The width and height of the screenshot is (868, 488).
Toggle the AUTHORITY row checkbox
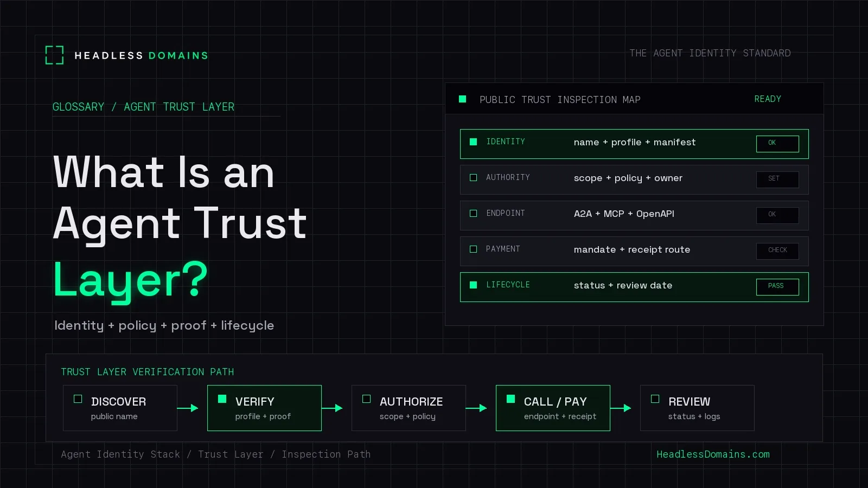pyautogui.click(x=474, y=178)
